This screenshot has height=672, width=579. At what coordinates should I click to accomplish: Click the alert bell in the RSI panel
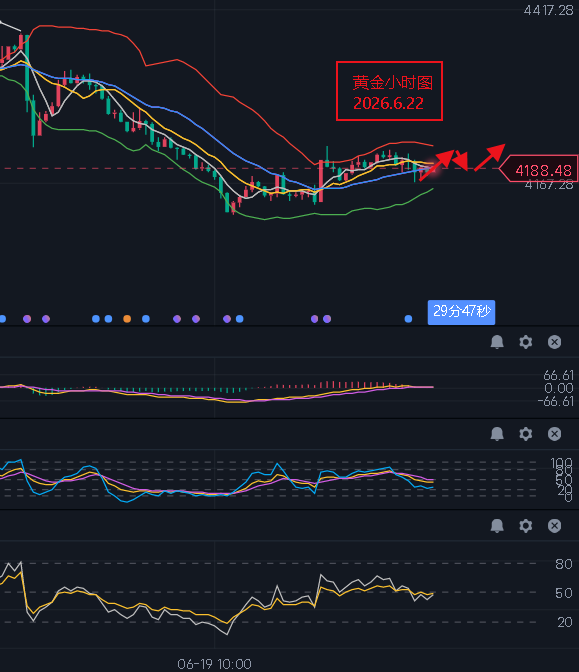click(x=497, y=525)
